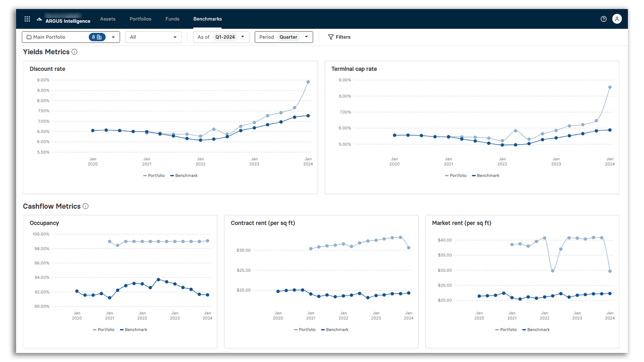Image resolution: width=644 pixels, height=362 pixels.
Task: Open the Filters panel icon
Action: 331,37
